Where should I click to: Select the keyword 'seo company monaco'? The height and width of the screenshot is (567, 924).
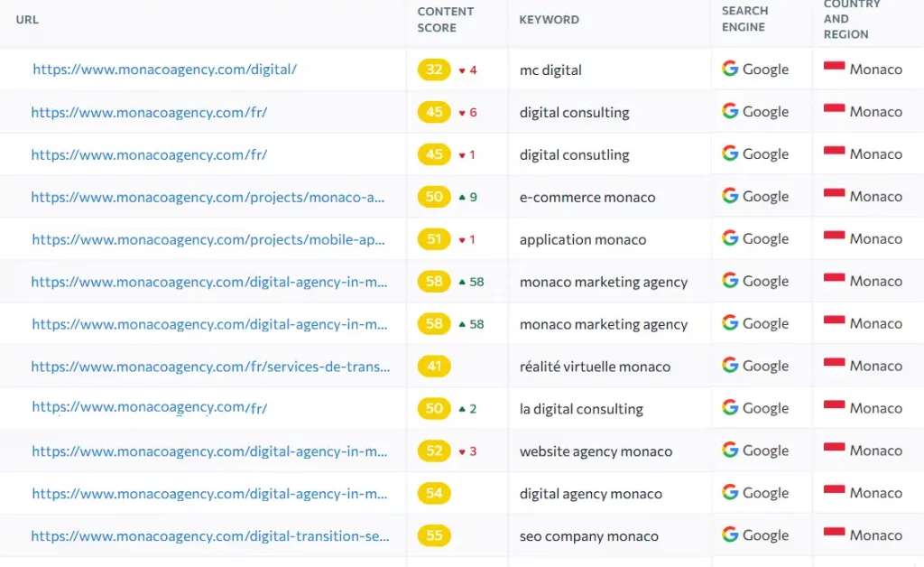[x=588, y=536]
